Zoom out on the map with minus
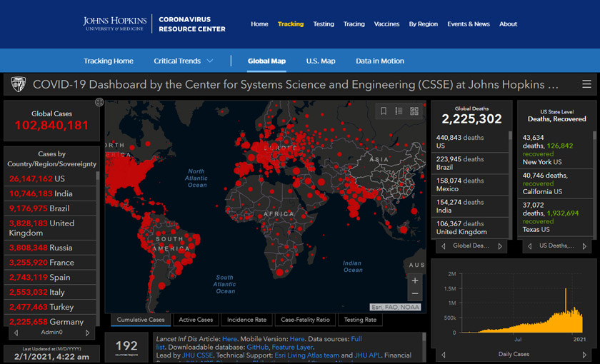600x364 pixels. click(415, 294)
